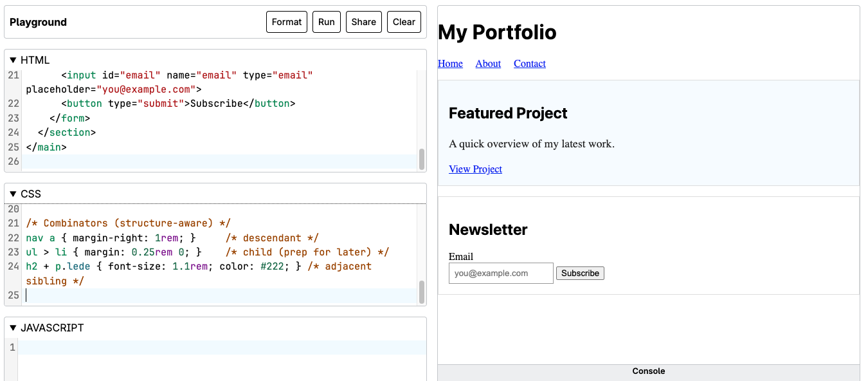Follow the Home navigation link

450,64
